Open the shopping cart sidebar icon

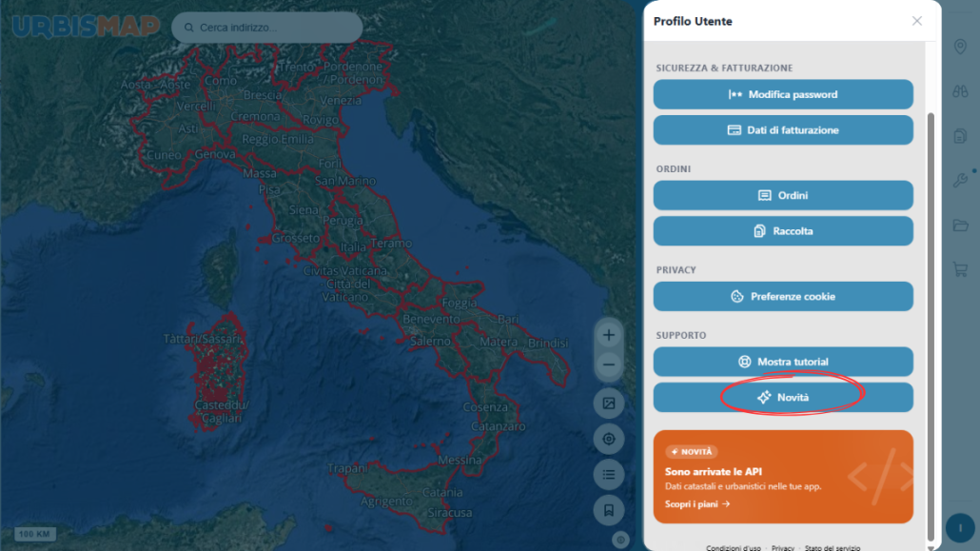coord(960,269)
